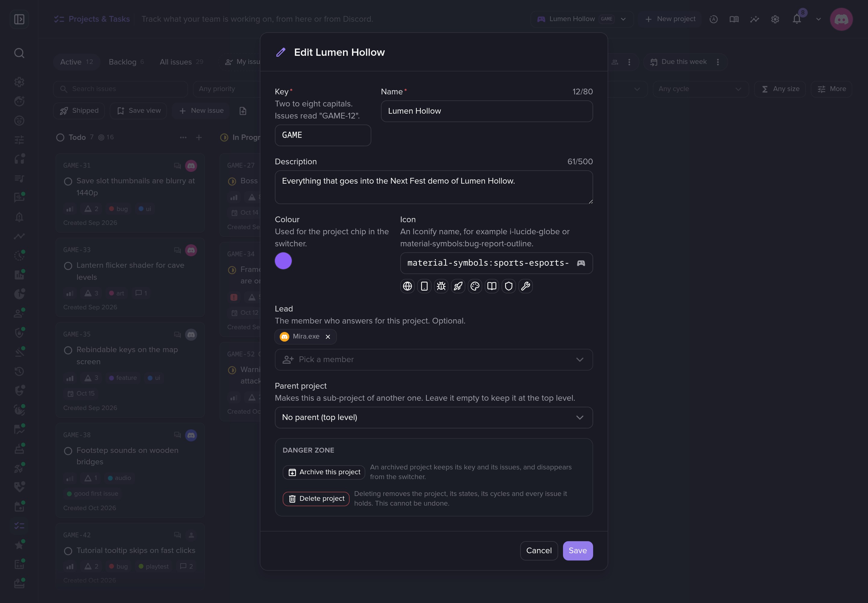Save the project changes
The height and width of the screenshot is (603, 868).
(577, 551)
